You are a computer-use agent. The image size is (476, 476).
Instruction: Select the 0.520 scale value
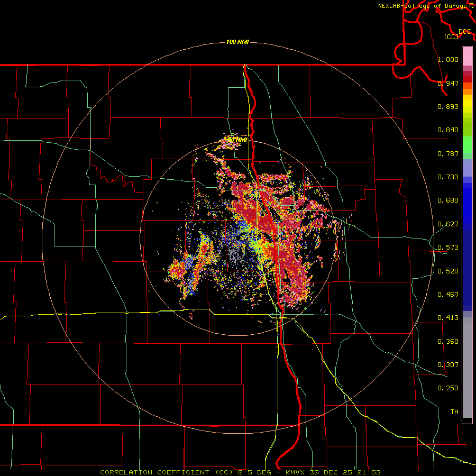[x=448, y=271]
